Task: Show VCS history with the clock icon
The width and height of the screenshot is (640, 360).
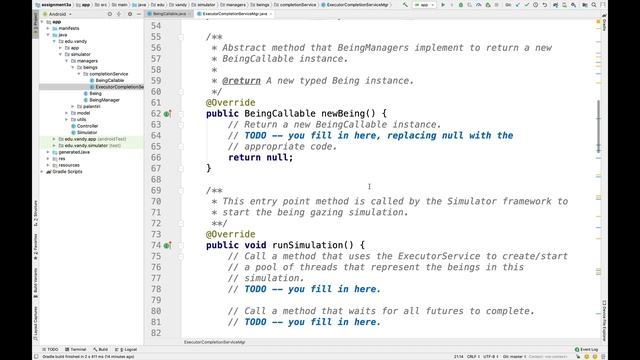Action: click(x=536, y=5)
